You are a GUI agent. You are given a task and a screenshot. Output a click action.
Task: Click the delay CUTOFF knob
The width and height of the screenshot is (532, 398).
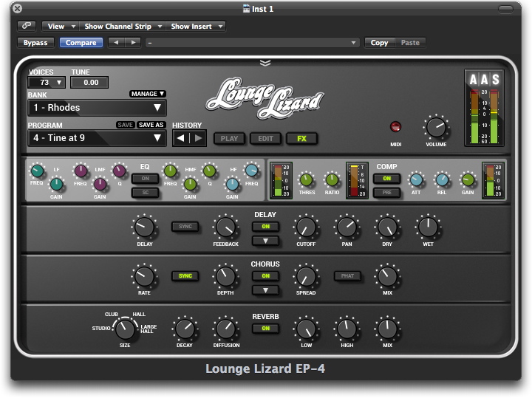306,227
